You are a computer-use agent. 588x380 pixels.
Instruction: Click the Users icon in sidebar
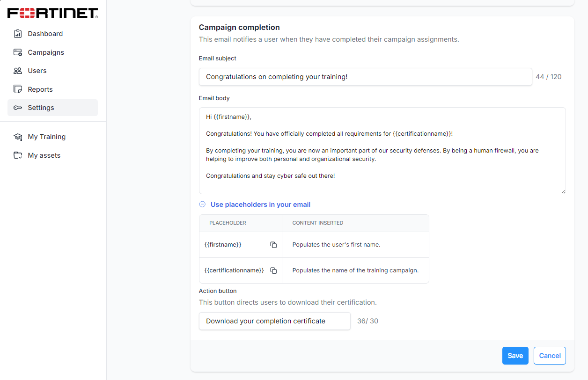click(x=18, y=71)
